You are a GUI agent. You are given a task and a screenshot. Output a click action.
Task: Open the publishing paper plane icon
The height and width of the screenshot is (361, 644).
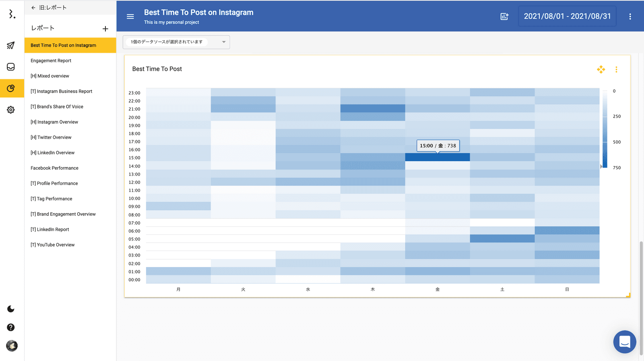11,46
